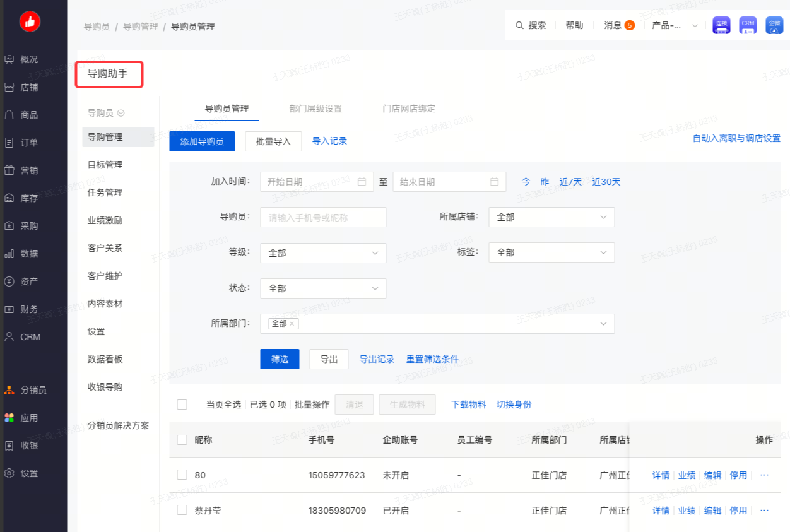Select the row checkbox for 80

pos(182,475)
